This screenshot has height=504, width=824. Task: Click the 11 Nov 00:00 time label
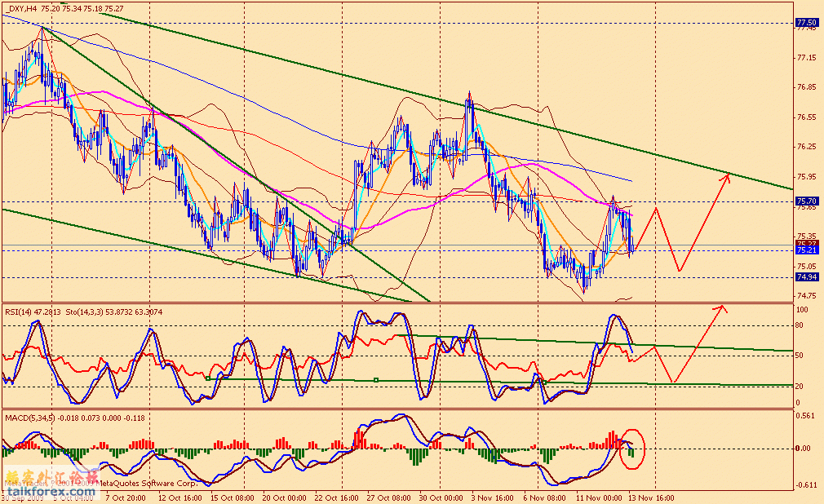coord(598,497)
